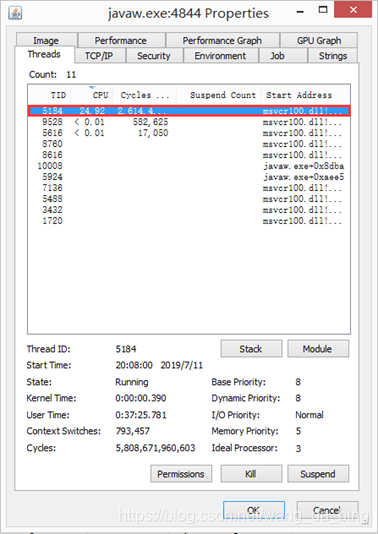Select thread row with TID 5184
Image resolution: width=378 pixels, height=534 pixels.
tap(189, 111)
